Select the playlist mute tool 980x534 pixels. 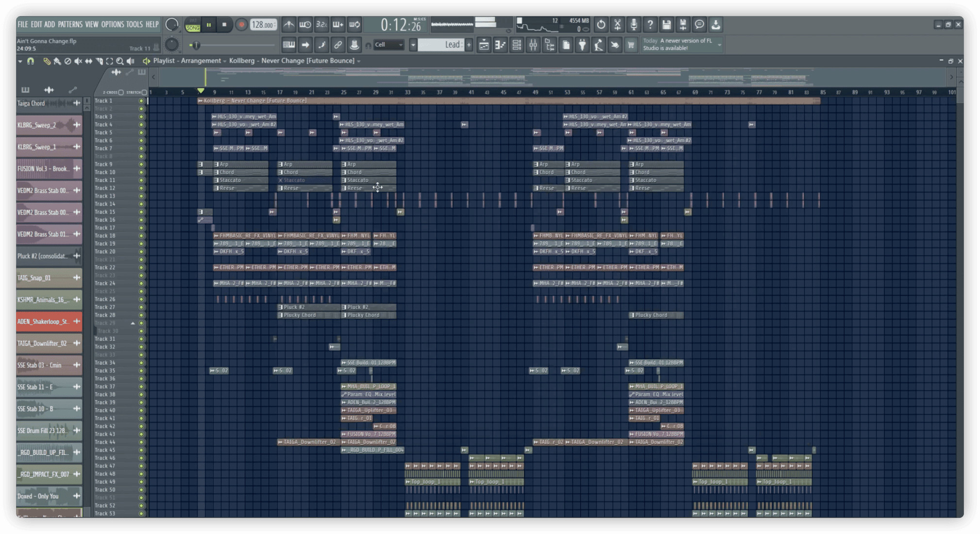point(78,61)
